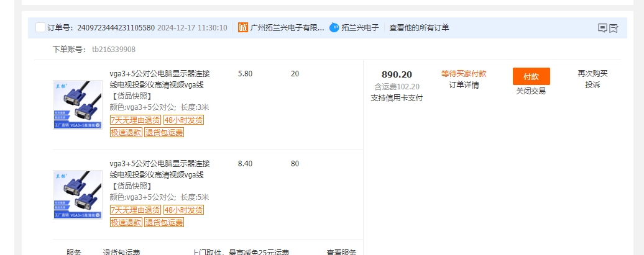644x255 pixels.
Task: Click 查看服务 in the service row
Action: tap(341, 252)
